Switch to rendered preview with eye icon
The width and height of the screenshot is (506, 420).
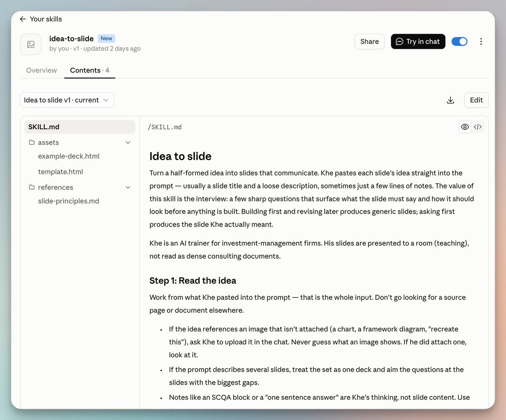click(x=465, y=127)
